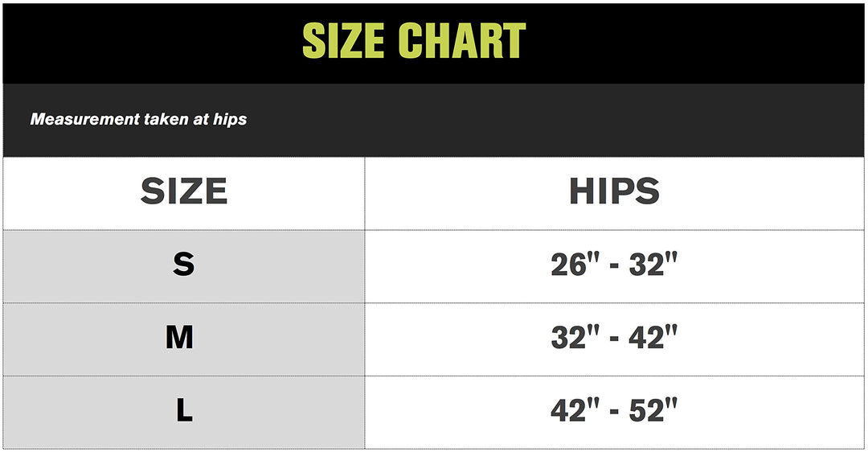The height and width of the screenshot is (452, 868).
Task: Click the SIZE column header
Action: 184,191
